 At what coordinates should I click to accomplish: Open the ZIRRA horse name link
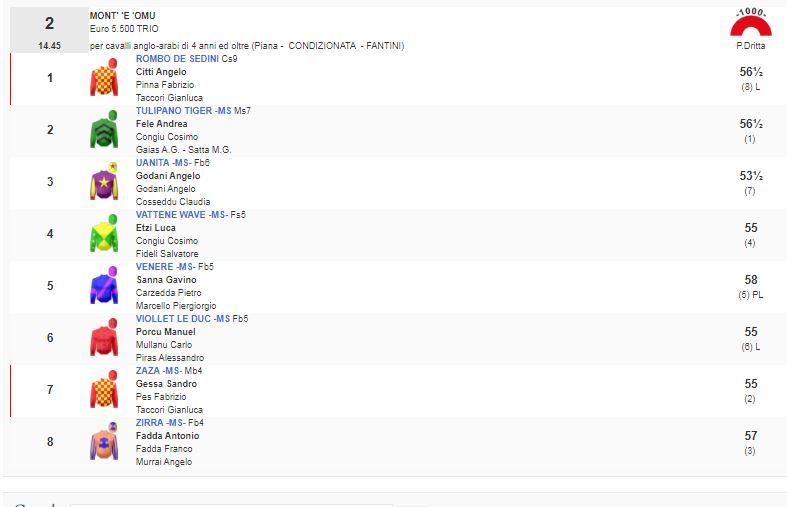click(150, 423)
